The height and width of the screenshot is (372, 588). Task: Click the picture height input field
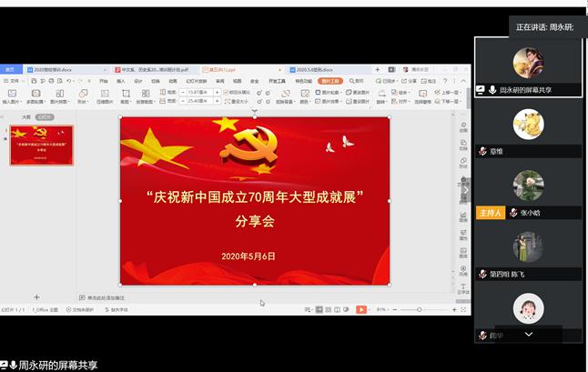[200, 92]
